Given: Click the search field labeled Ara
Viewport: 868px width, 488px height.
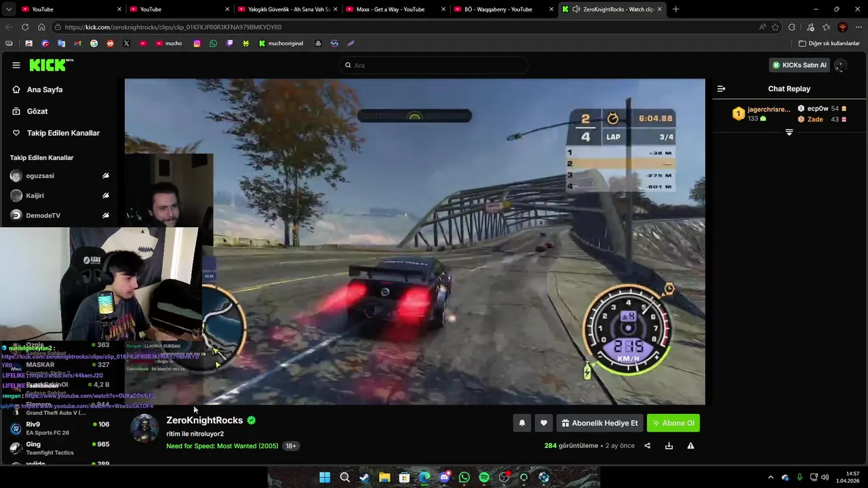Looking at the screenshot, I should (434, 65).
